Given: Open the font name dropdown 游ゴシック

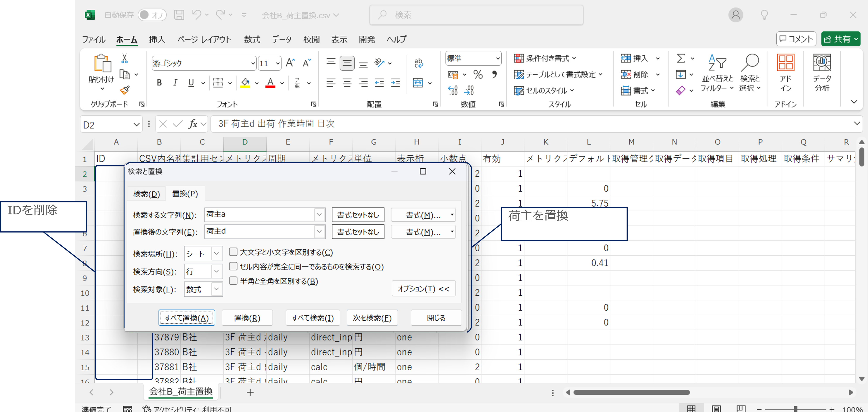Looking at the screenshot, I should click(x=253, y=63).
